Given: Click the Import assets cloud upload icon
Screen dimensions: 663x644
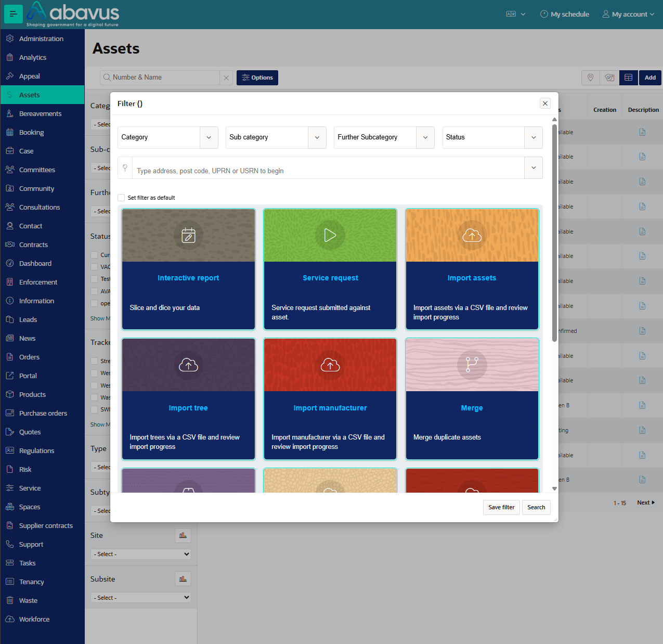Looking at the screenshot, I should tap(472, 236).
